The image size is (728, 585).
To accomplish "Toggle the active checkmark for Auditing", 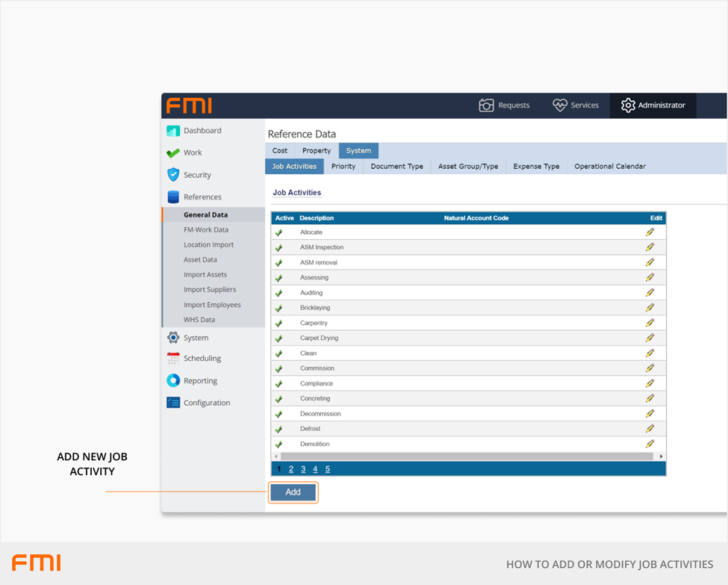I will [x=279, y=293].
